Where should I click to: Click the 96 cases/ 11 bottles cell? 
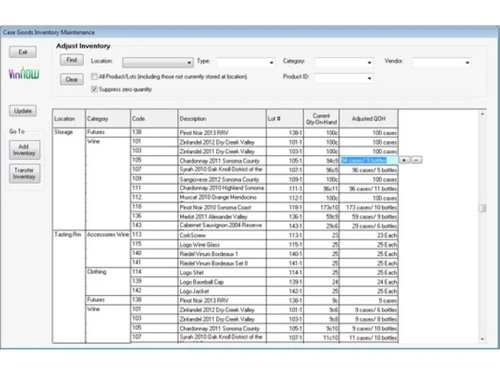[x=369, y=189]
